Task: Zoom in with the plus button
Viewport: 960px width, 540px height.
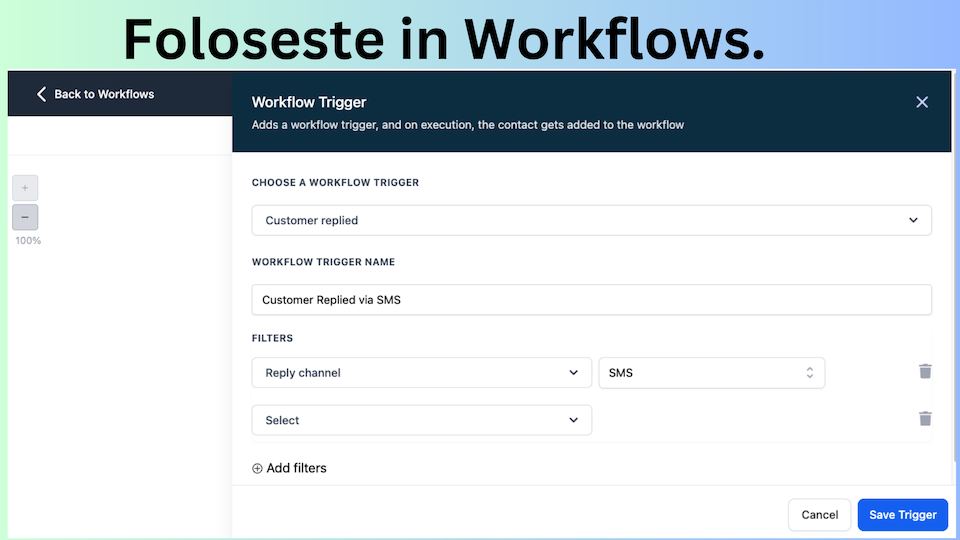Action: click(x=25, y=188)
